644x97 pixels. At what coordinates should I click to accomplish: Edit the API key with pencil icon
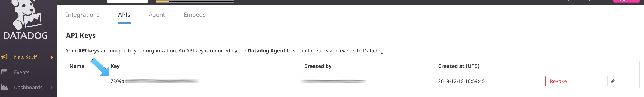612,81
